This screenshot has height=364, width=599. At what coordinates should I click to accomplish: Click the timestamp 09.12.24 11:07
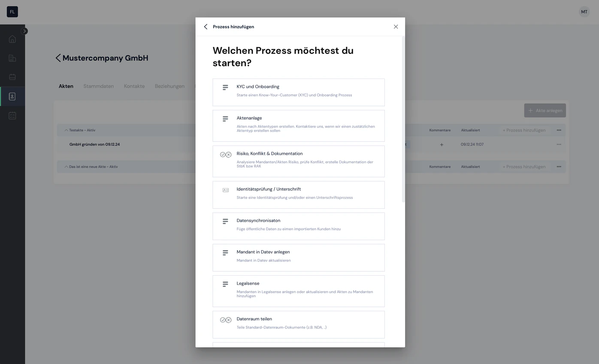tap(472, 144)
